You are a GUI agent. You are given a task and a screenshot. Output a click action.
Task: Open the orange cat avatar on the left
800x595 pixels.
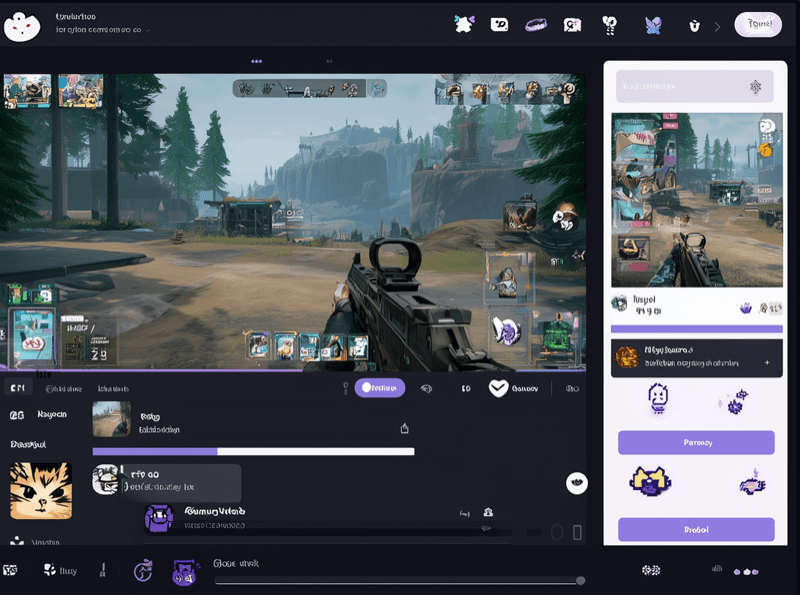tap(41, 491)
